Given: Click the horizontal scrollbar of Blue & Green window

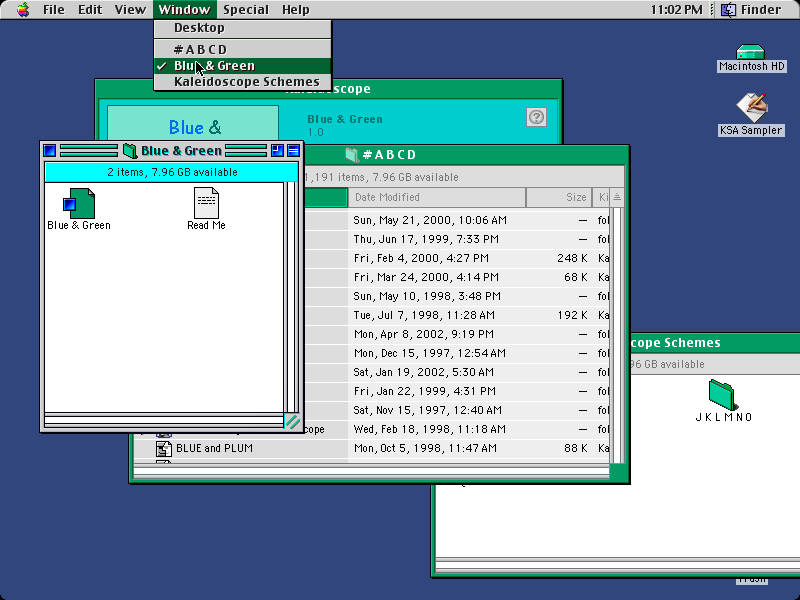Looking at the screenshot, I should click(164, 421).
